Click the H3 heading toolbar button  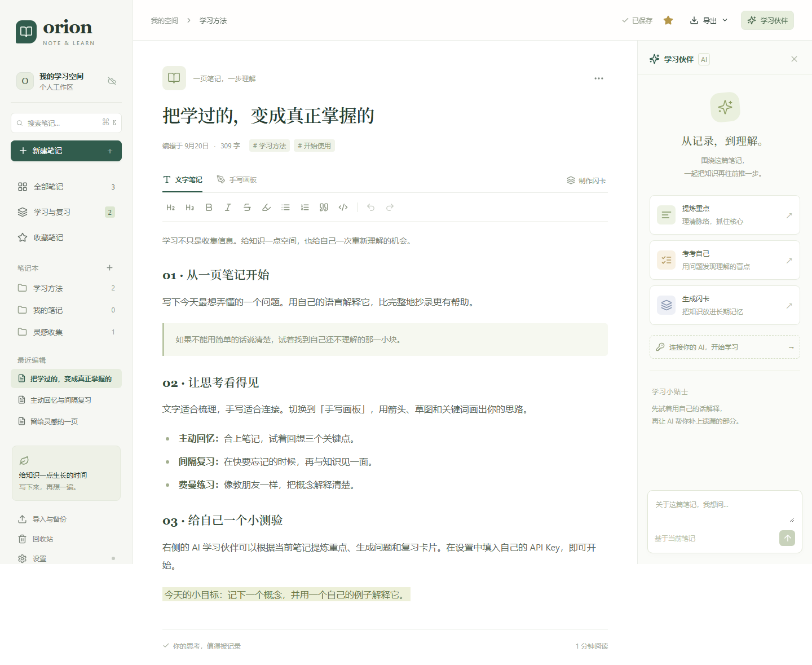point(190,208)
